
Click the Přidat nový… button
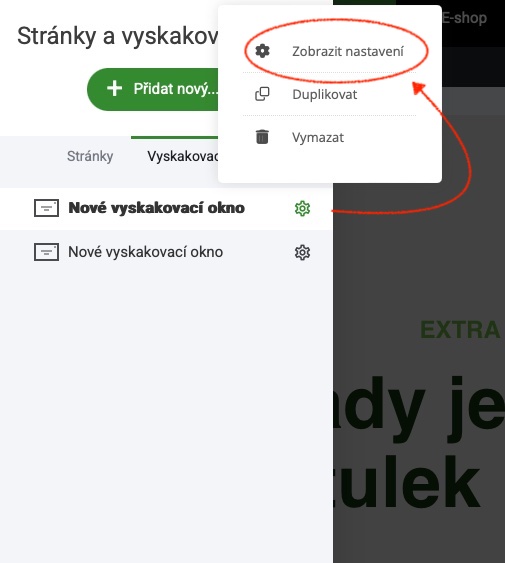point(153,89)
